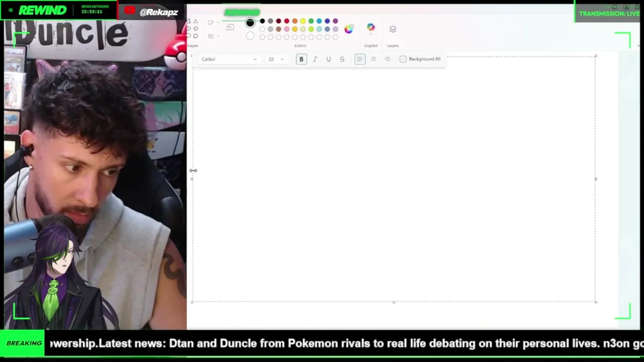Screen dimensions: 644x362
Task: Select the speech bubble callout shape
Action: [x=196, y=36]
